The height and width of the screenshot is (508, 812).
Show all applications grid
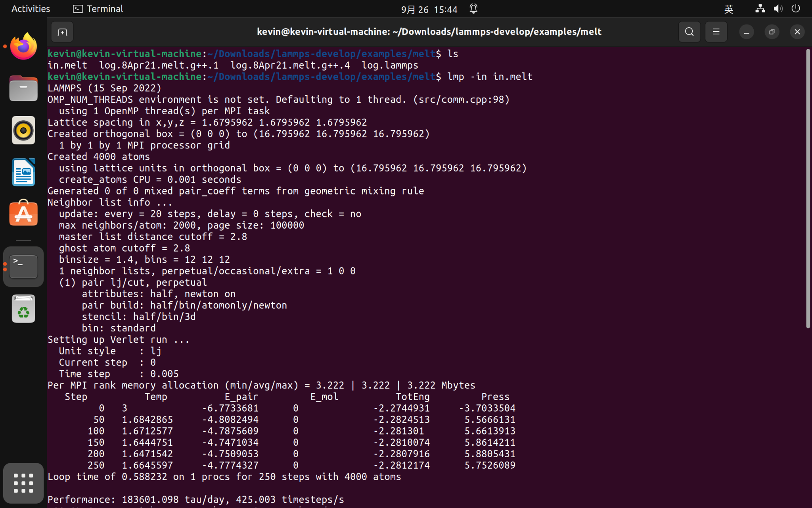[23, 483]
